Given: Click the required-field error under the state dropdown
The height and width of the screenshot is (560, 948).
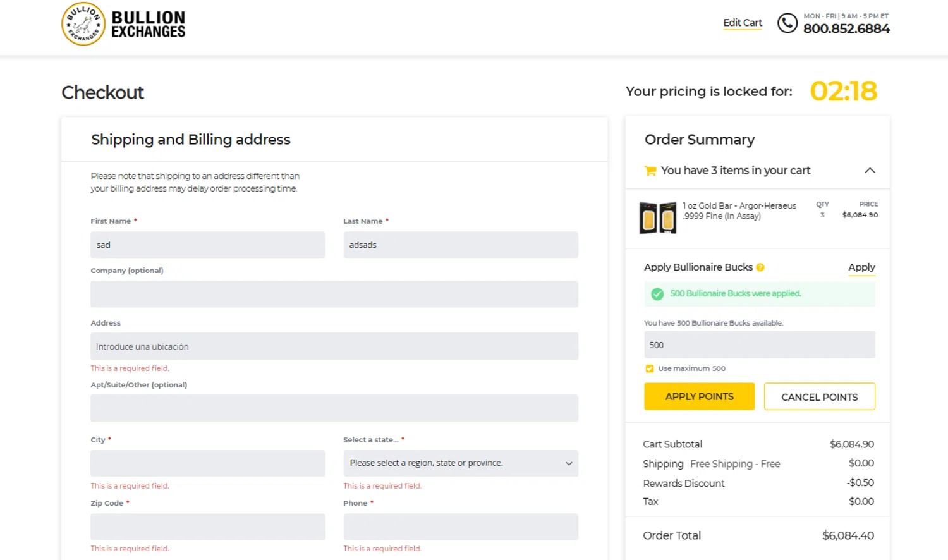Looking at the screenshot, I should click(382, 486).
